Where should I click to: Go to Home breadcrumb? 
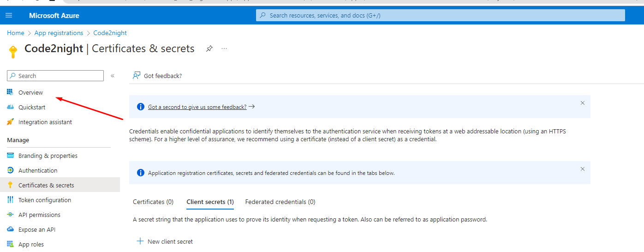15,33
